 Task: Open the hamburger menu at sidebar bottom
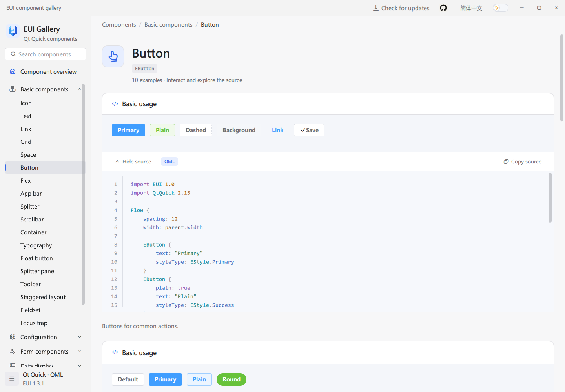[x=12, y=379]
